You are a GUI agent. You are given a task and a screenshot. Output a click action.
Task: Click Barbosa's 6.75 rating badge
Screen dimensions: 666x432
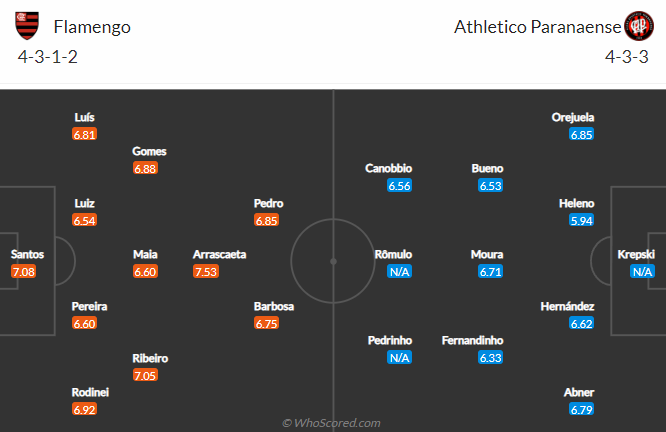pyautogui.click(x=266, y=324)
